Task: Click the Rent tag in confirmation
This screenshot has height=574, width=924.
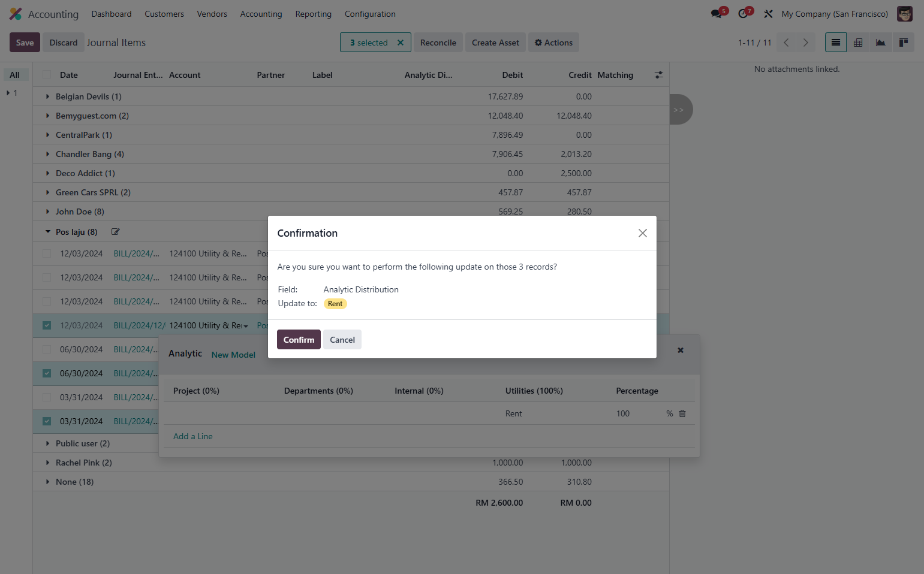Action: pyautogui.click(x=335, y=304)
